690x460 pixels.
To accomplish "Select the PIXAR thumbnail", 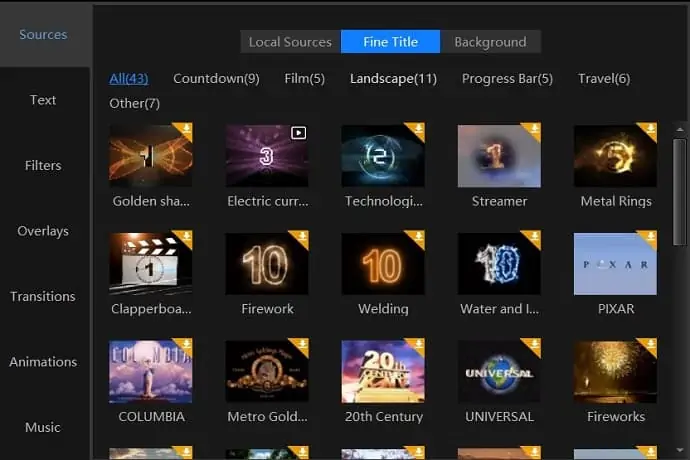I will click(615, 264).
